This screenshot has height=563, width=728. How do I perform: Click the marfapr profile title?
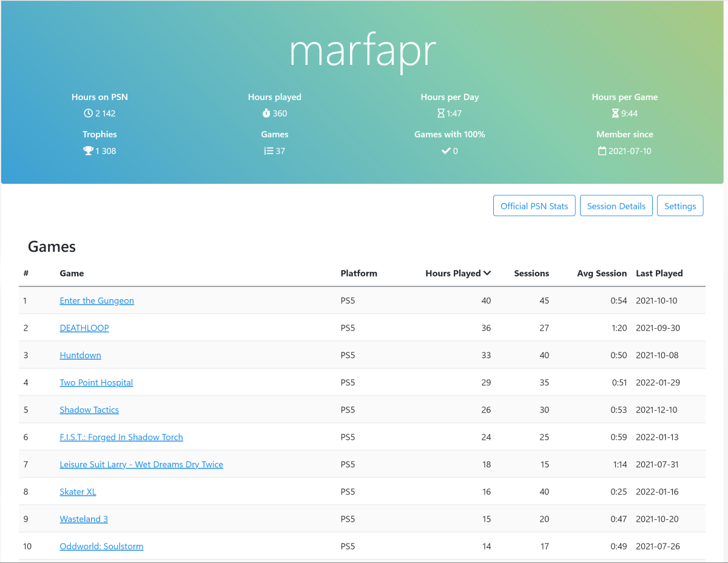pyautogui.click(x=363, y=51)
